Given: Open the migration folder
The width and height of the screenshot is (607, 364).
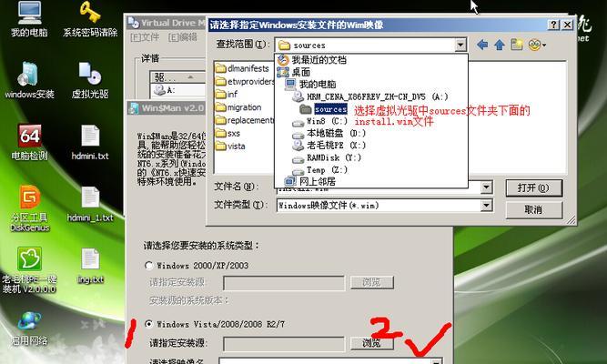Looking at the screenshot, I should [238, 107].
